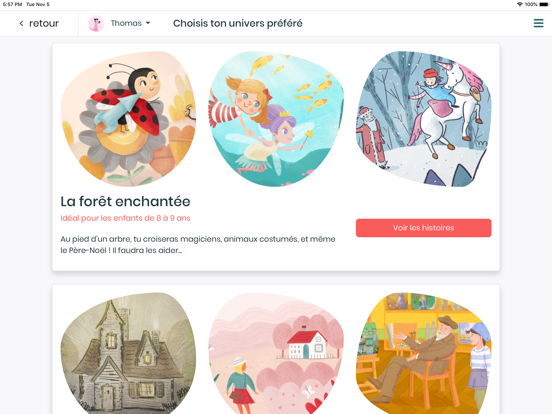This screenshot has width=552, height=414.
Task: Tap Thomas's pink avatar icon
Action: coord(96,23)
